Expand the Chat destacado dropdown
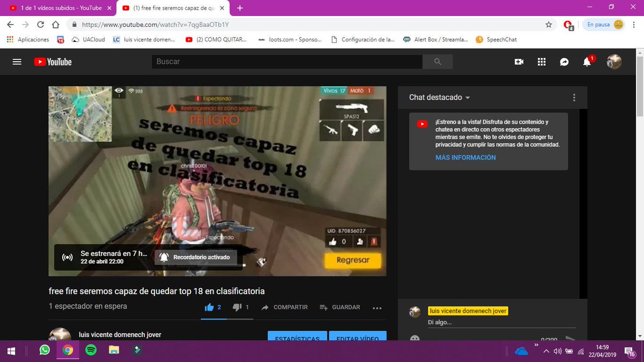 [440, 98]
